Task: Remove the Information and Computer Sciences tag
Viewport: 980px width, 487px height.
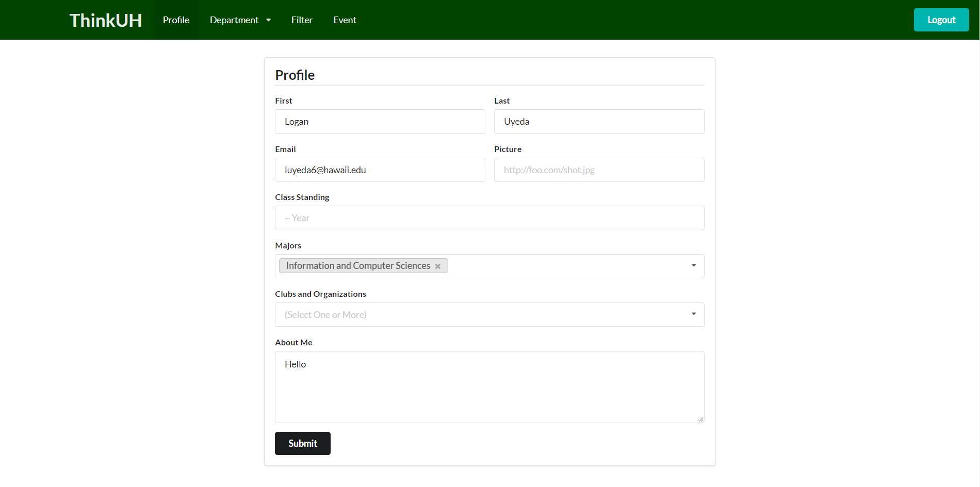Action: coord(437,266)
